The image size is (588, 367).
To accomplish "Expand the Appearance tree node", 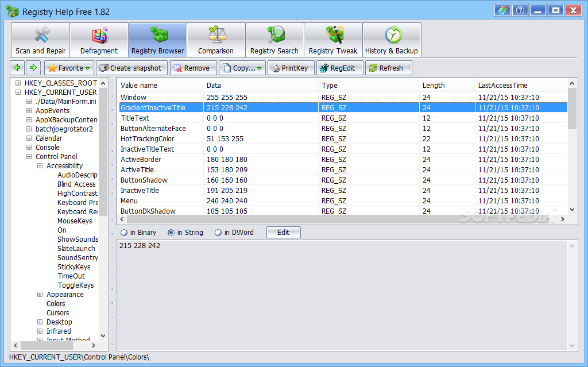I will click(x=40, y=294).
